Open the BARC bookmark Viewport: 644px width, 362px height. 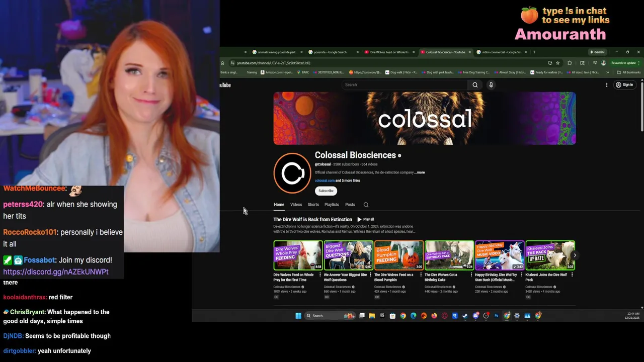pos(303,72)
